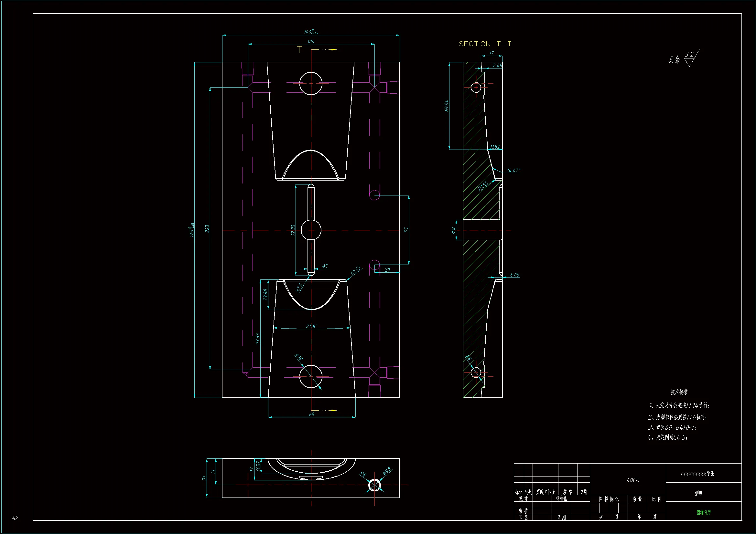Select the ø9.8 dimension in bottom view

[x=387, y=471]
